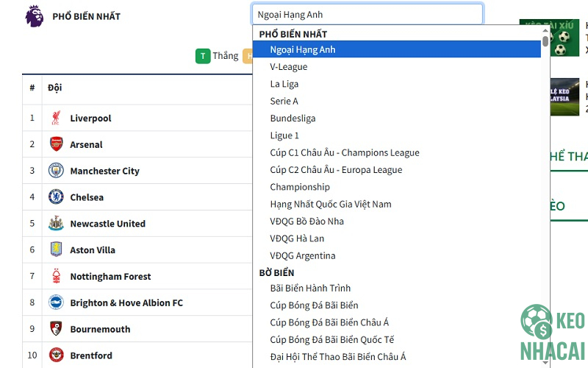Choose Bãi Biển Hành Trình option
This screenshot has width=588, height=368.
310,289
